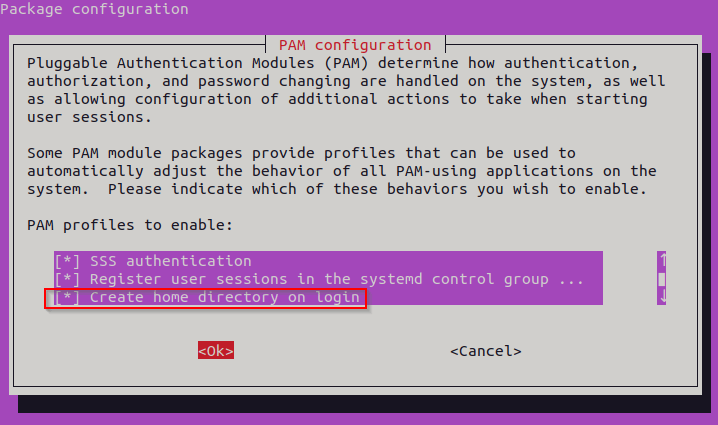Toggle the SSS authentication checkbox
This screenshot has height=425, width=718.
(67, 262)
